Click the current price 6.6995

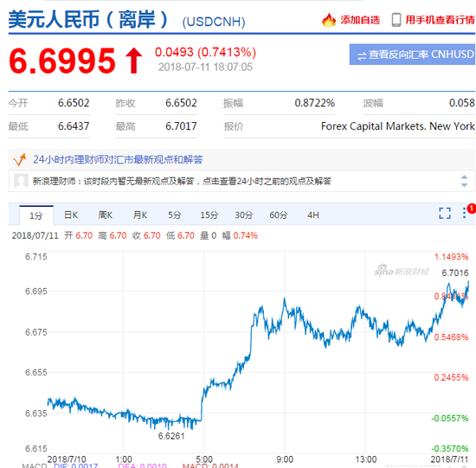[x=62, y=61]
